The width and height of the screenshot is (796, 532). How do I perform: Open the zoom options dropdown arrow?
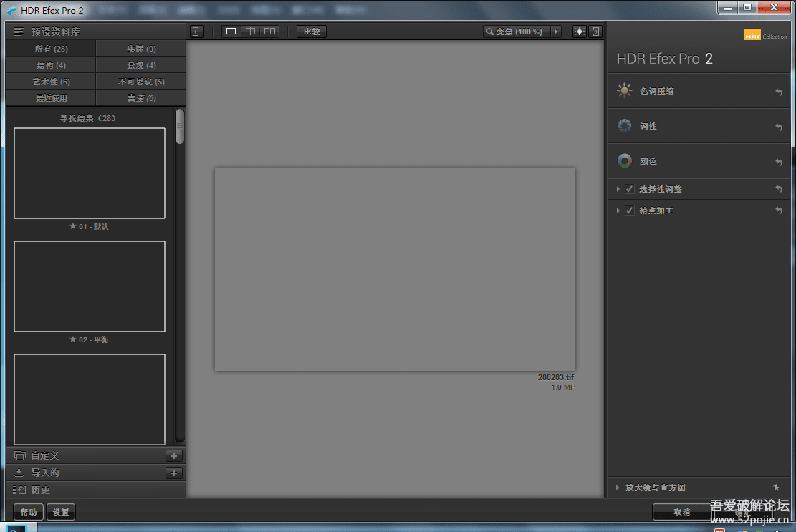[557, 32]
